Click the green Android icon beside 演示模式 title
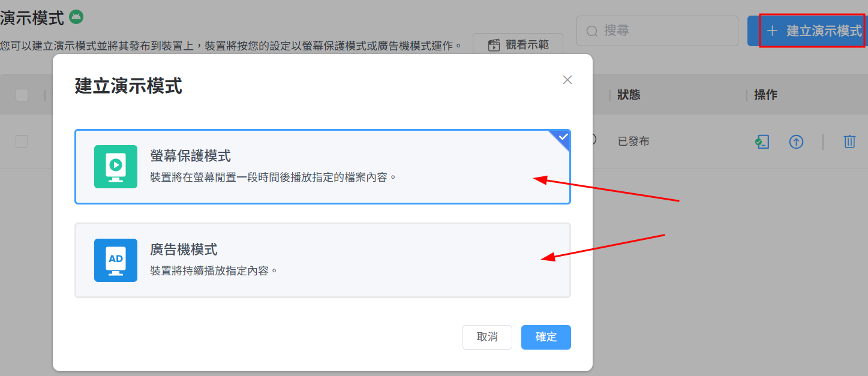Screen dimensions: 868x376 tap(76, 17)
